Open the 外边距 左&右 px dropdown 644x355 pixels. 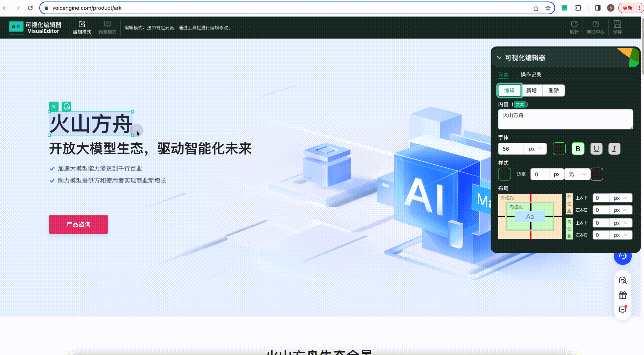coord(621,210)
